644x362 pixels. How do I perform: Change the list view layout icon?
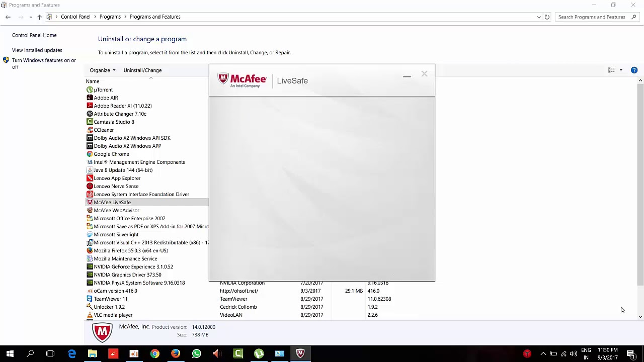611,70
